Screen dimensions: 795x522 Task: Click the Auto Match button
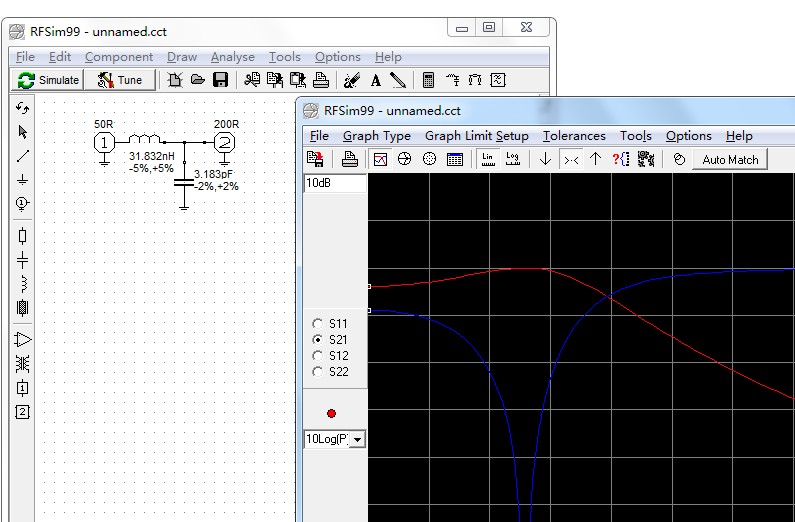click(730, 159)
